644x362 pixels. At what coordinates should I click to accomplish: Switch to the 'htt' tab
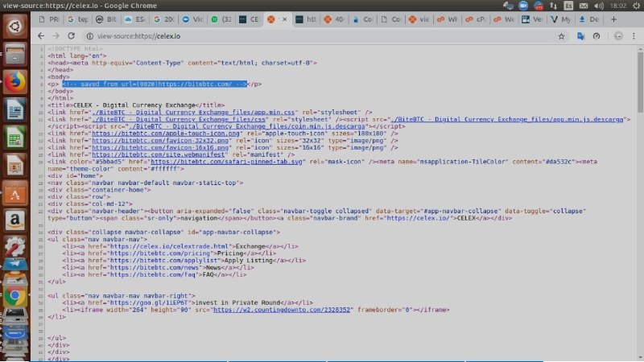point(307,19)
